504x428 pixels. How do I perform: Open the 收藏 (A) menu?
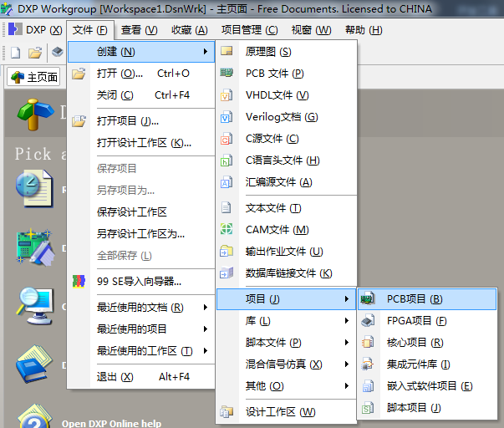tap(190, 30)
